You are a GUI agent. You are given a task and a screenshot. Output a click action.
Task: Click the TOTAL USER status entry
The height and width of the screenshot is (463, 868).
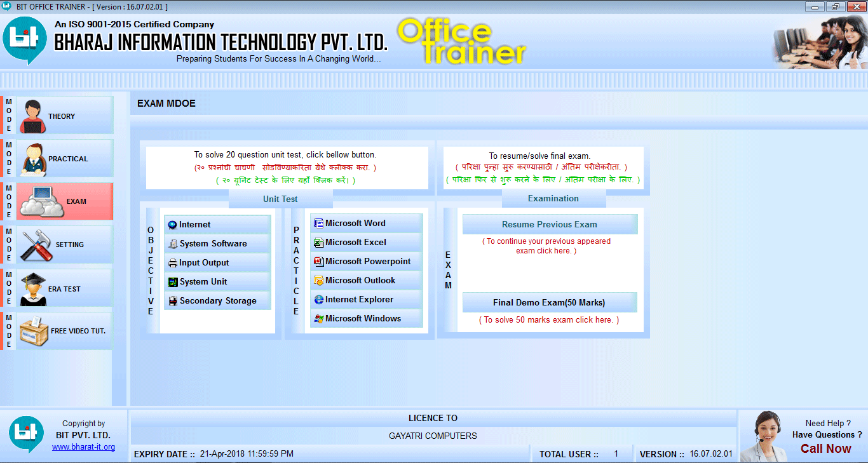[x=579, y=454]
